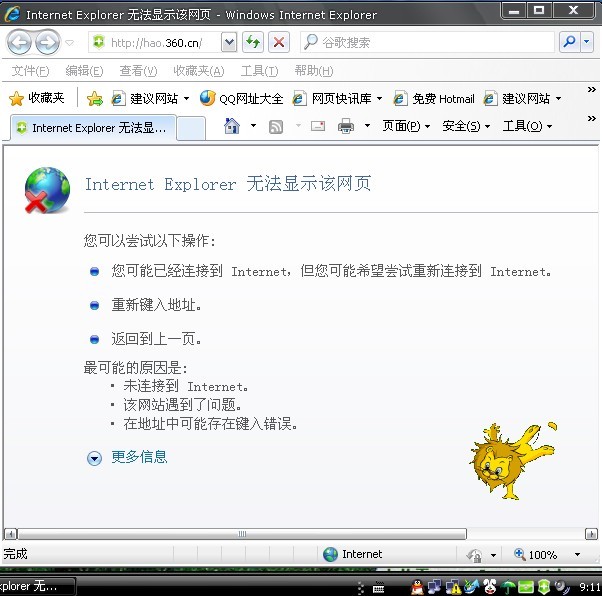Click the horizontal scrollbar left arrow
This screenshot has height=596, width=602.
tap(10, 534)
